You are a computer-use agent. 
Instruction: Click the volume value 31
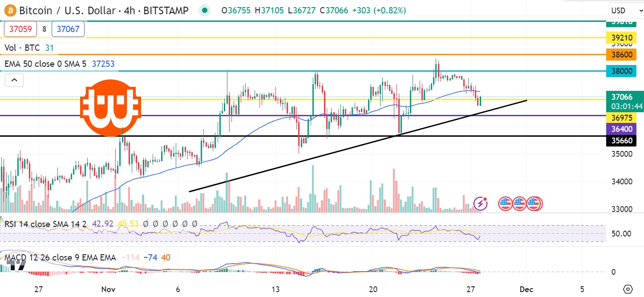coord(49,47)
